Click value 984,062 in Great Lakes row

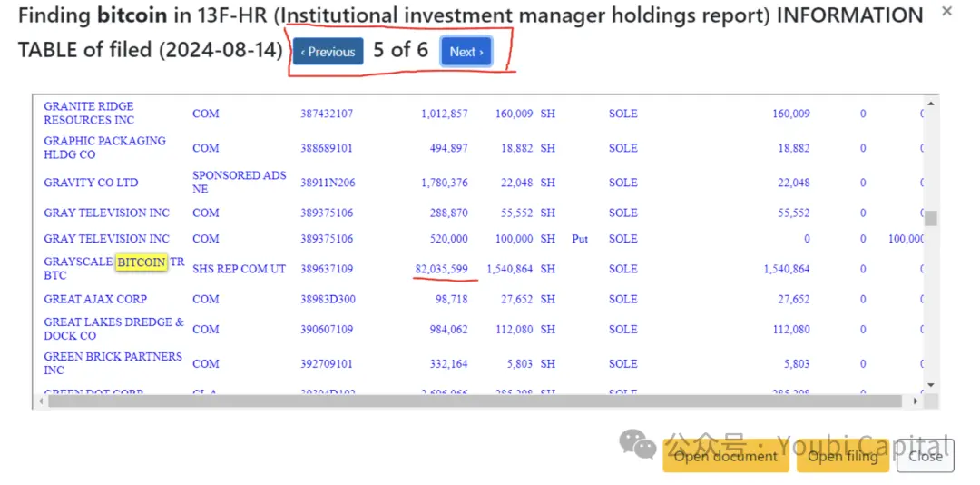click(x=449, y=329)
